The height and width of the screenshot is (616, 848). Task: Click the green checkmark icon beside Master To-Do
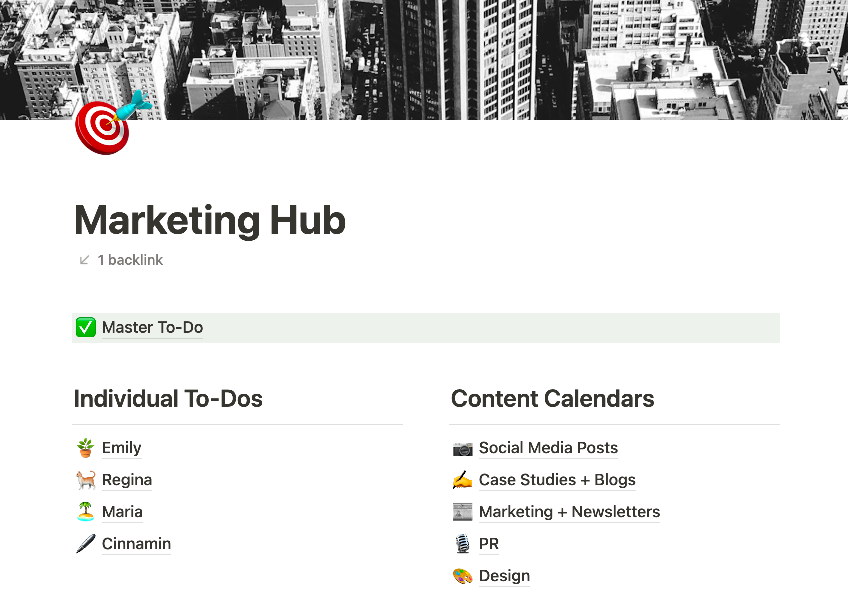pos(86,328)
